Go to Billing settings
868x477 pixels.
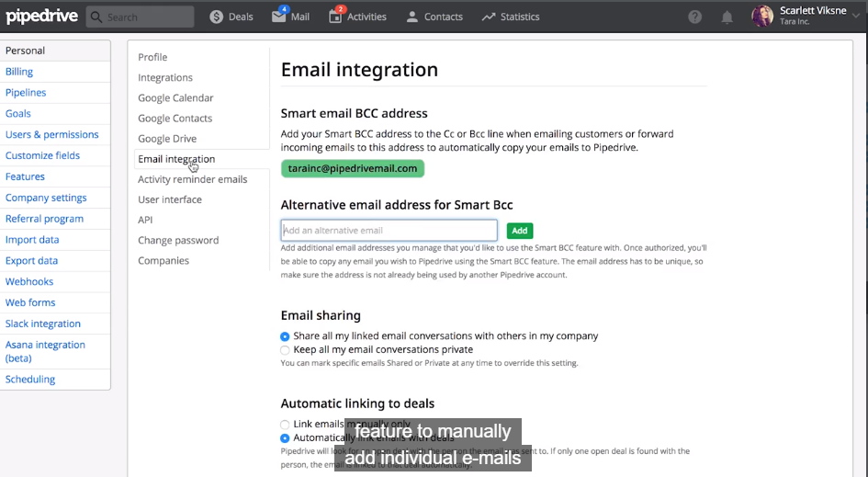click(x=19, y=72)
